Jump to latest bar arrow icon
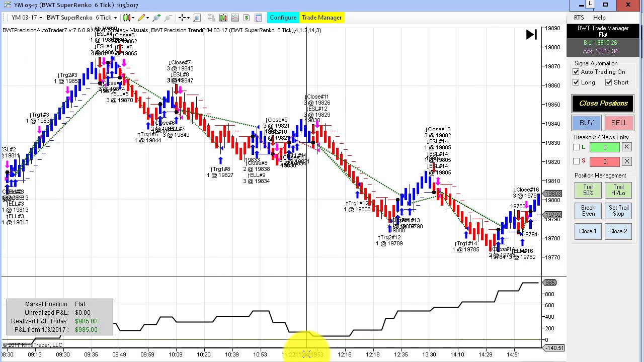Screen dimensions: 644x362 point(531,34)
